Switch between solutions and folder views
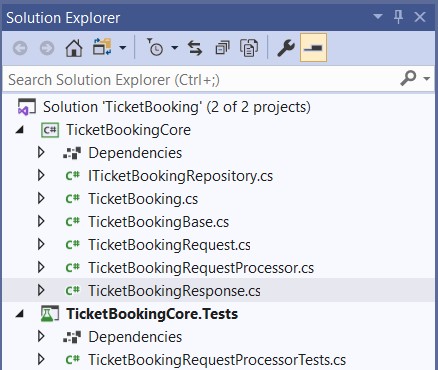Screen dimensions: 438x370 pos(102,47)
